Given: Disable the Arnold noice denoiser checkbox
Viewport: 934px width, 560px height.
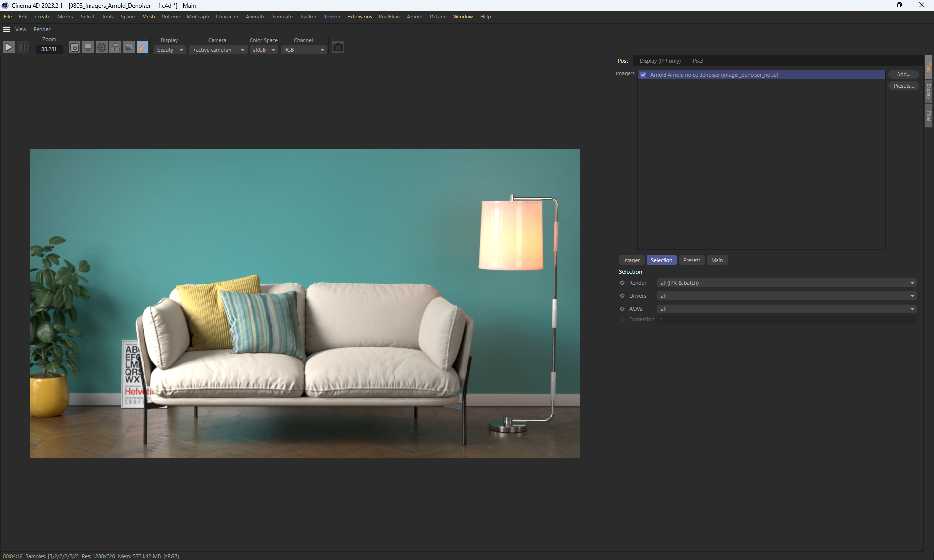Looking at the screenshot, I should pos(643,75).
